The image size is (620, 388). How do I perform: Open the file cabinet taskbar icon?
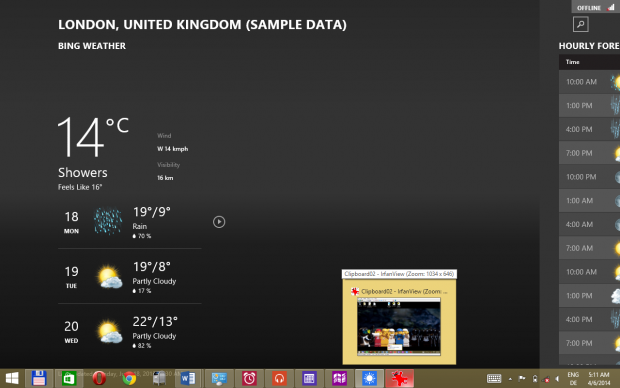pos(159,379)
